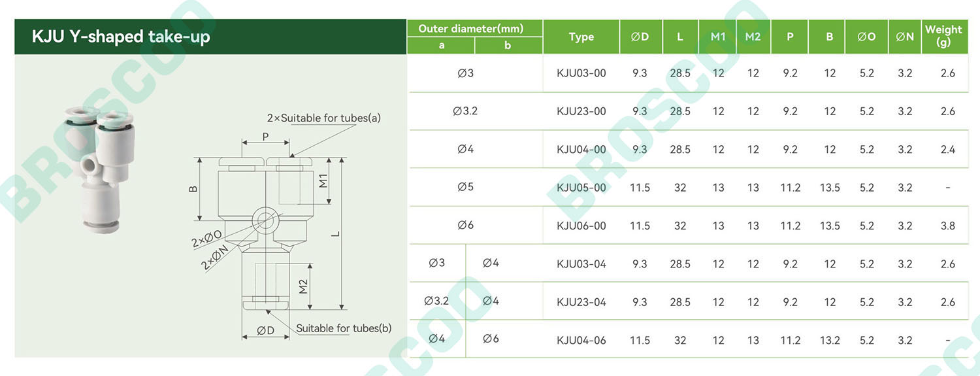Click the 3.8 weight value for KJU06-00
980x376 pixels.
coord(947,226)
